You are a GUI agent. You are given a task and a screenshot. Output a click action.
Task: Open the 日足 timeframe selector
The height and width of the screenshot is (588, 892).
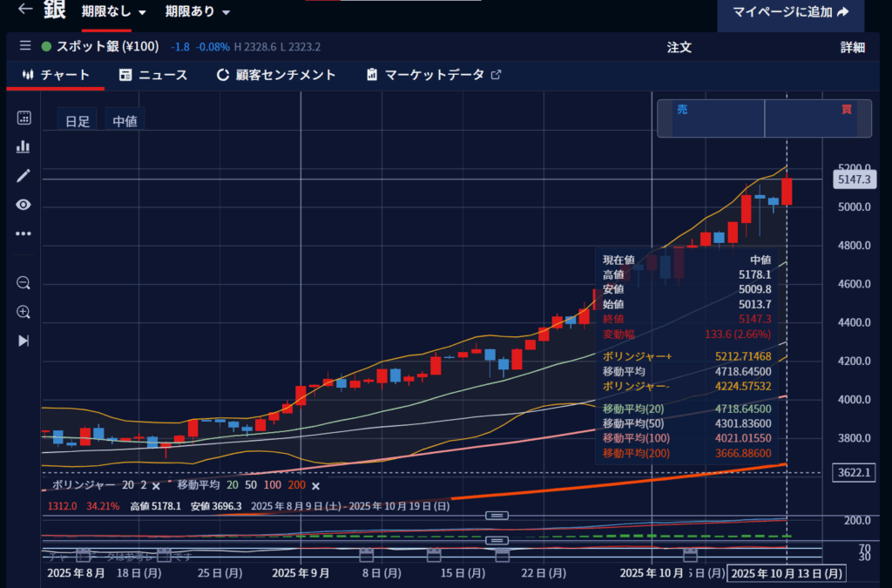78,121
